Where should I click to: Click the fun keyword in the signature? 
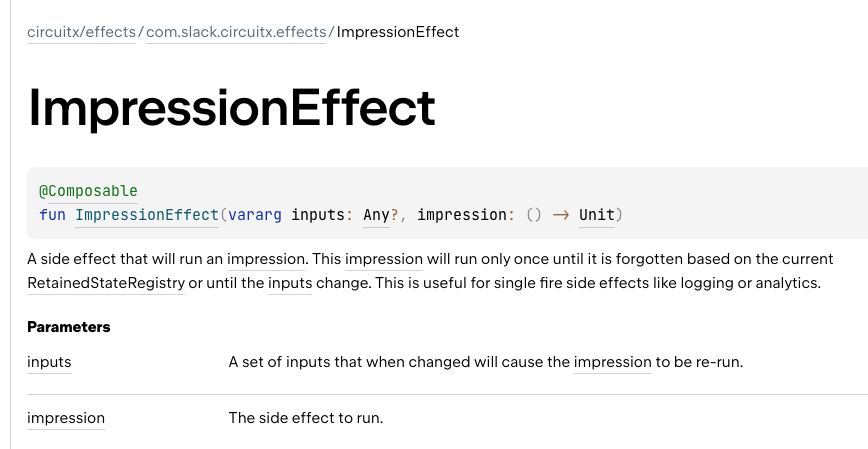click(52, 215)
